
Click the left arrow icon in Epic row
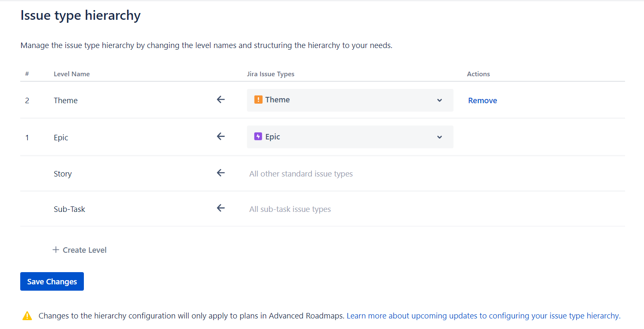pos(221,136)
